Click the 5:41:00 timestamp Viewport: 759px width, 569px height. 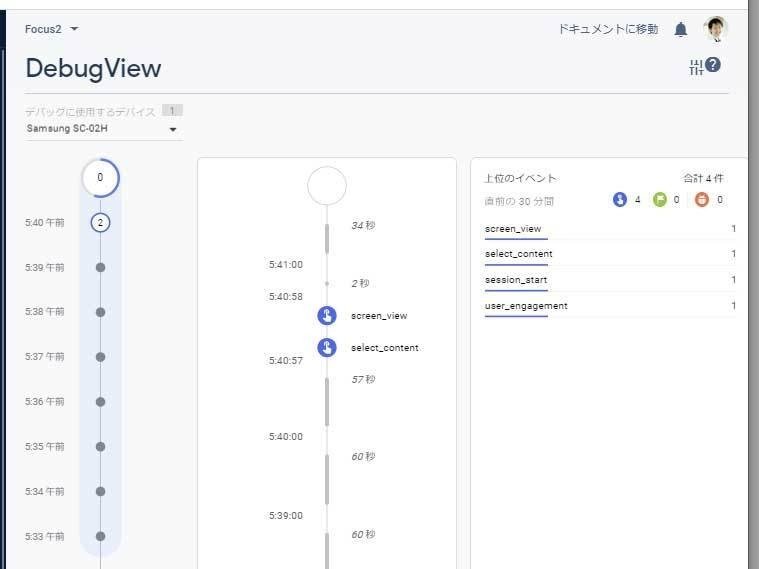pos(286,265)
